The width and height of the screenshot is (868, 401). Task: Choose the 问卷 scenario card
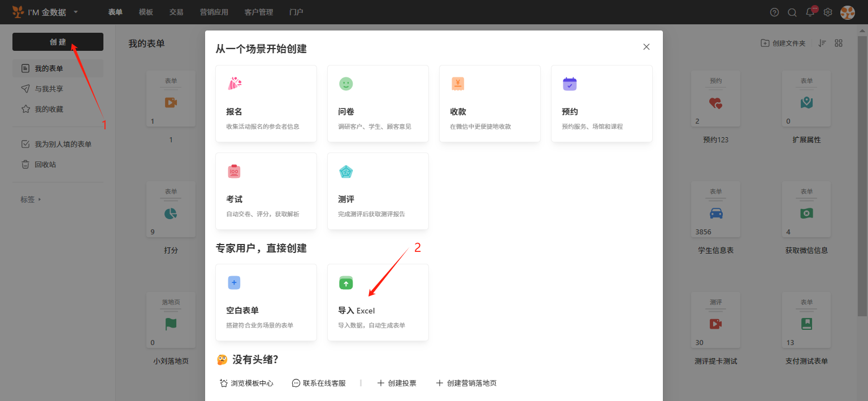[x=378, y=103]
